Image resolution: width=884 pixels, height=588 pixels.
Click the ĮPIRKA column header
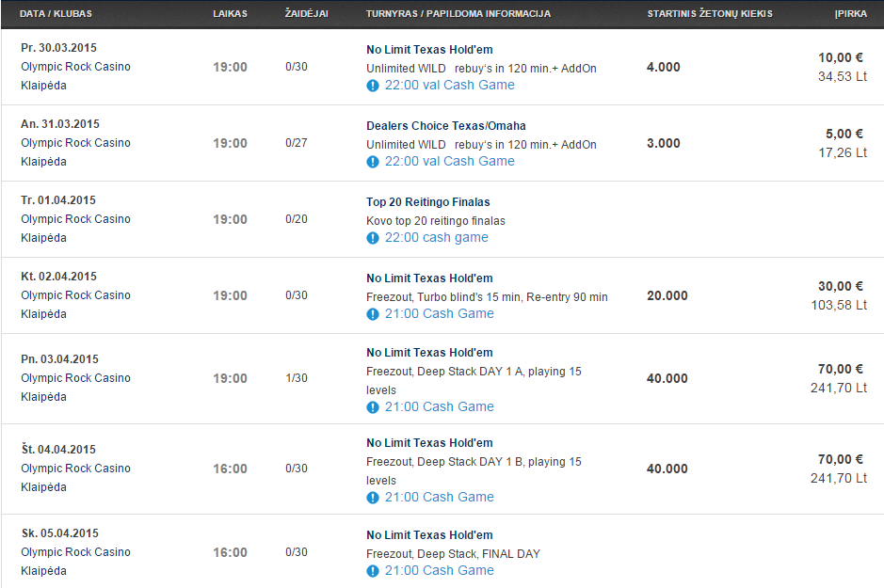click(851, 13)
